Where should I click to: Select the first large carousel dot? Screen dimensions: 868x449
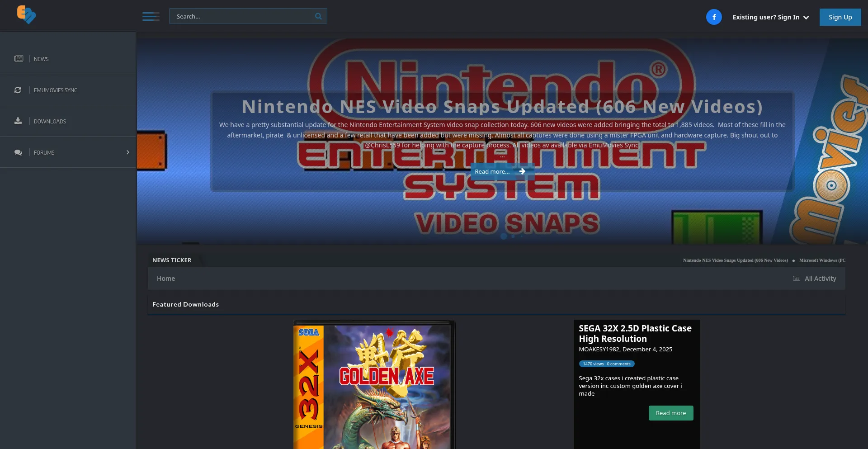[x=504, y=236]
